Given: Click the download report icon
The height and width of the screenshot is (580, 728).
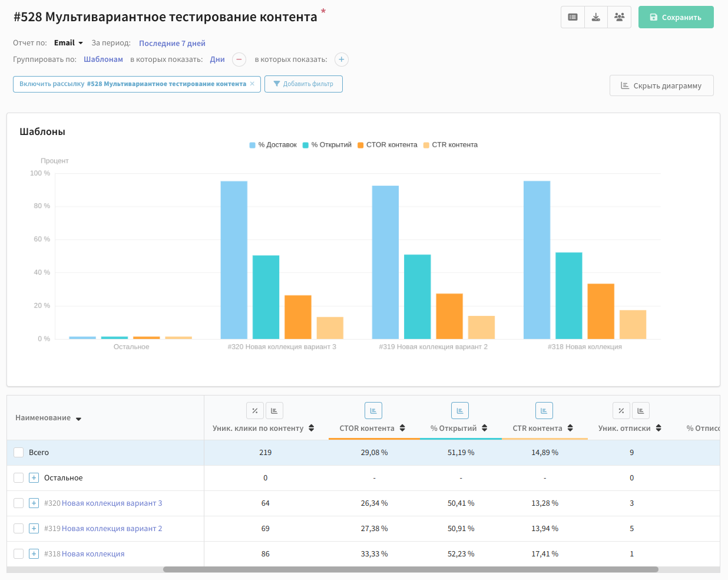Looking at the screenshot, I should pos(596,17).
